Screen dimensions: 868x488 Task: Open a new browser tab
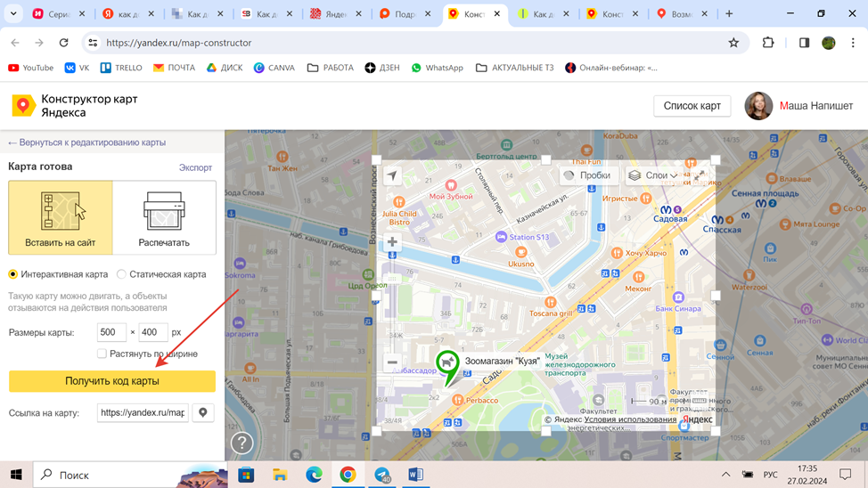point(729,14)
